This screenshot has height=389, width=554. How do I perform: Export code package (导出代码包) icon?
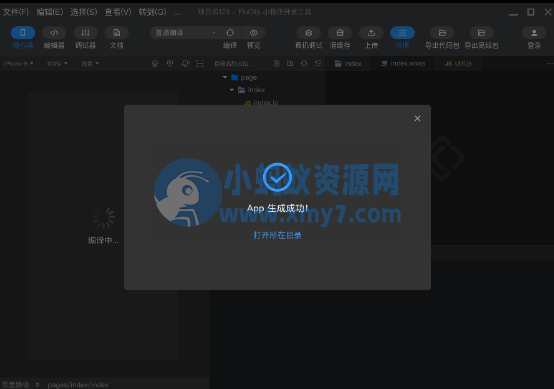click(442, 33)
